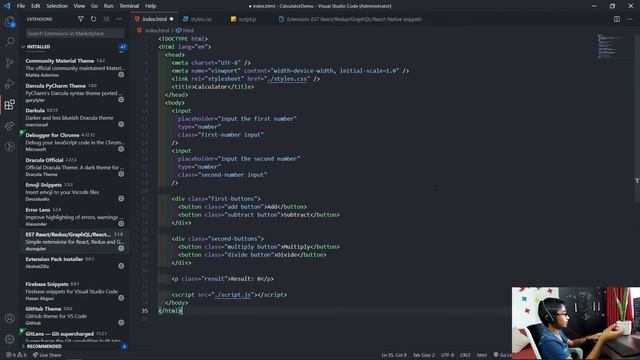Open Extensions panel more actions menu
Viewport: 640px width, 360px height.
click(x=119, y=19)
